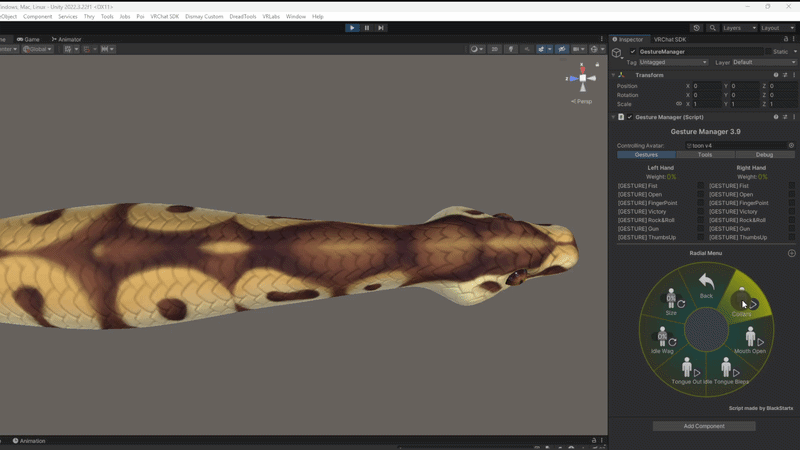The image size is (800, 450).
Task: Enable the Static checkbox
Action: [x=768, y=52]
